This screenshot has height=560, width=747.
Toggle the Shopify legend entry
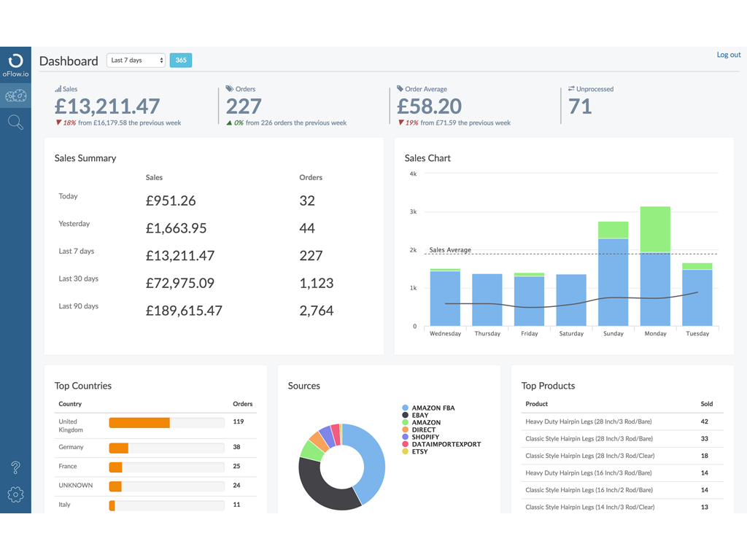(x=425, y=437)
